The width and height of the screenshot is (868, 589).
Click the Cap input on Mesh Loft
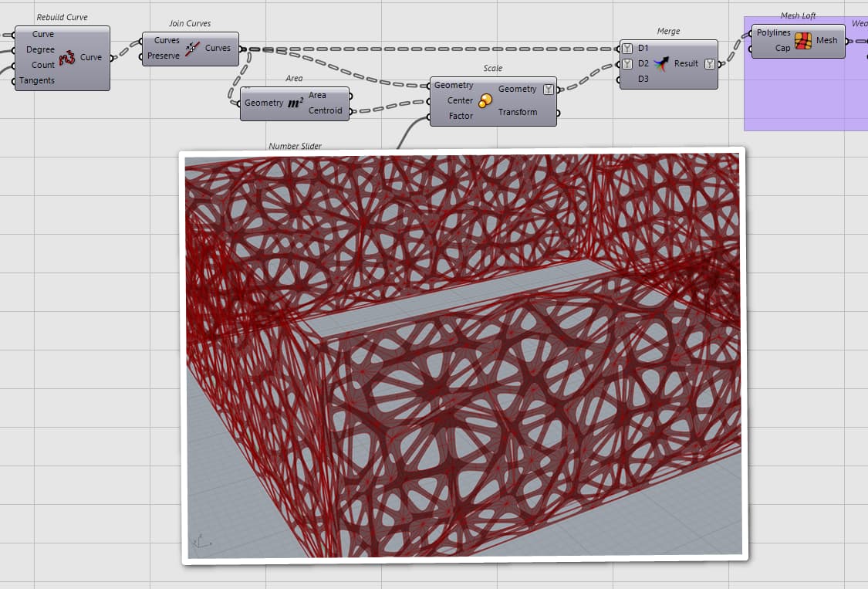click(781, 47)
